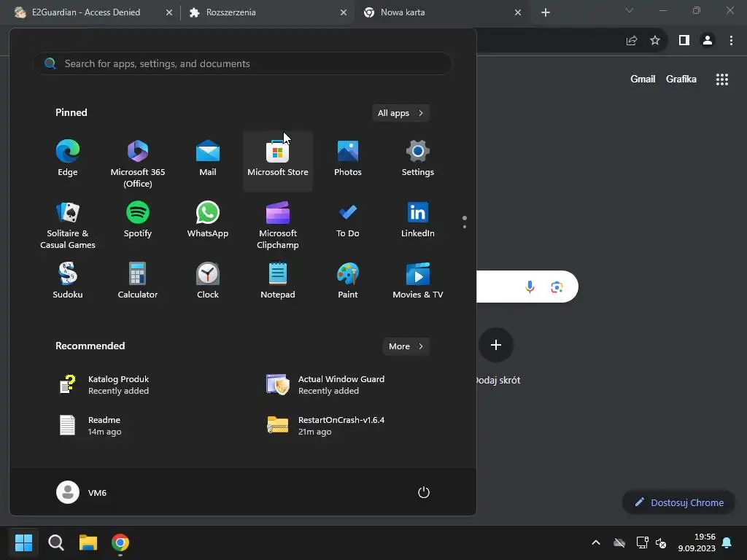Start Solitaire & Casual Games

[x=68, y=224]
